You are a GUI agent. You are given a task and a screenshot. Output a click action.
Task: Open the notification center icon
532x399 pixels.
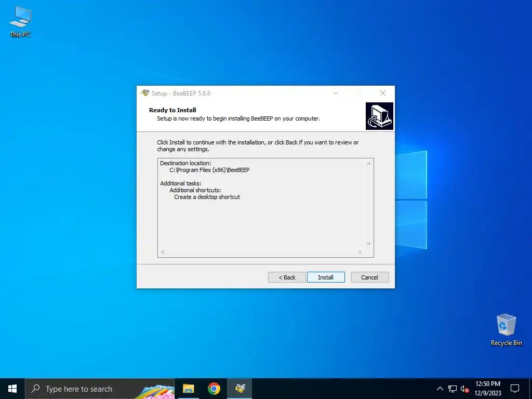[x=515, y=389]
